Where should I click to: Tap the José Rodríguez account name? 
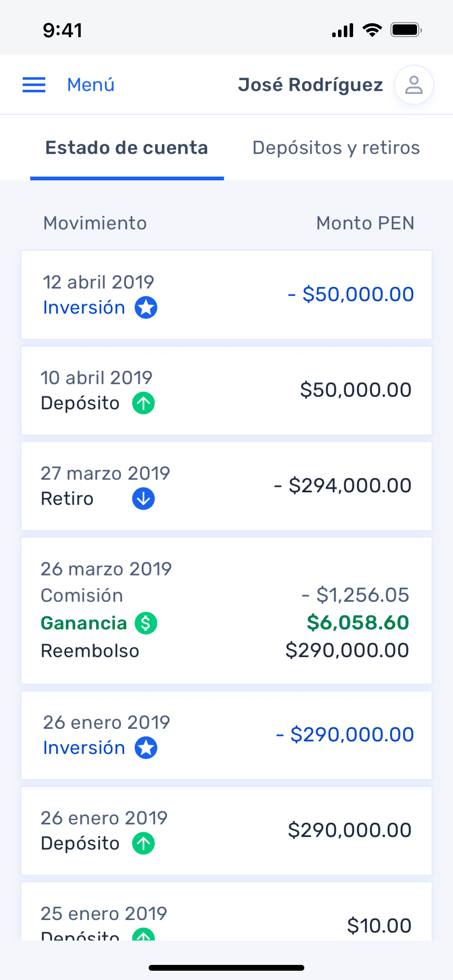click(x=311, y=85)
